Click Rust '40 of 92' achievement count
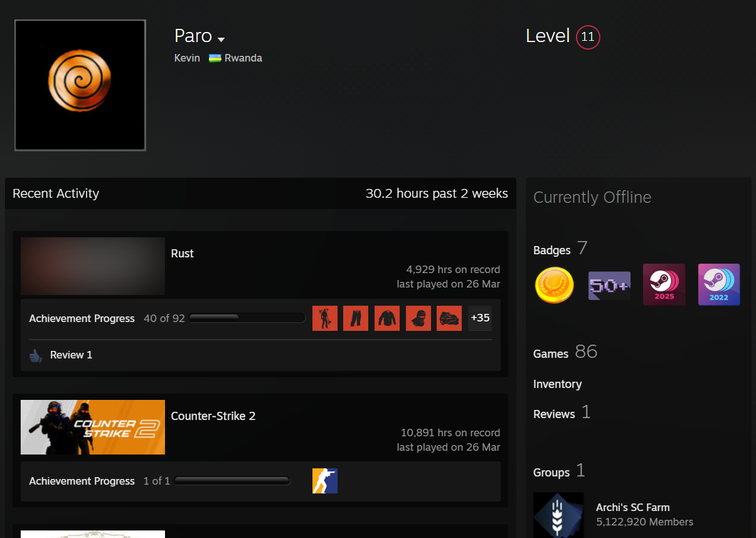The image size is (756, 538). [164, 318]
